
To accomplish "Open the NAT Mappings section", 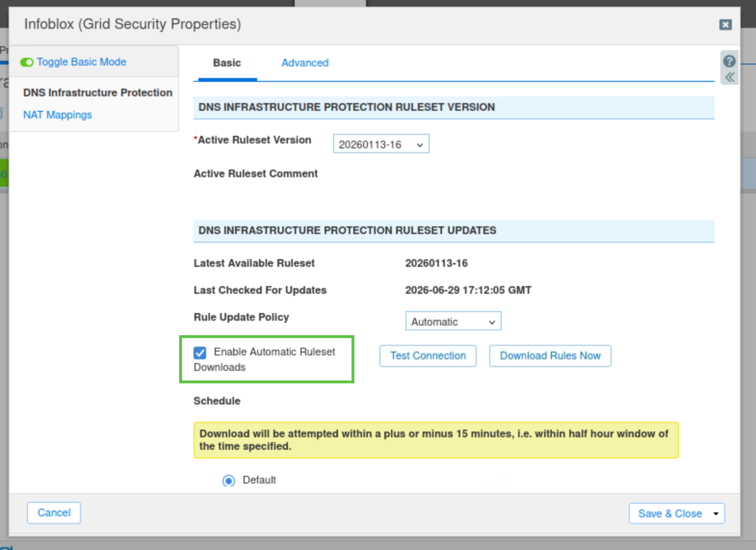I will click(57, 115).
